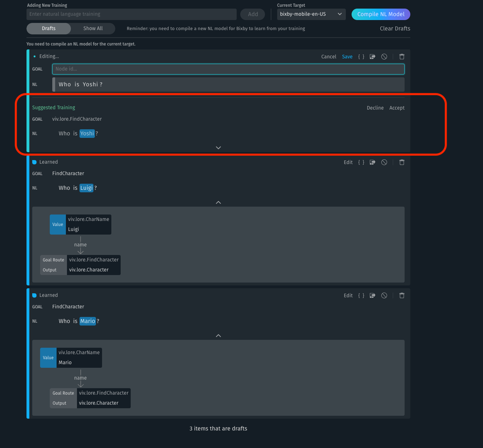Image resolution: width=483 pixels, height=448 pixels.
Task: Click suggested goal viv.lore.FindCharacter text
Action: coord(77,119)
